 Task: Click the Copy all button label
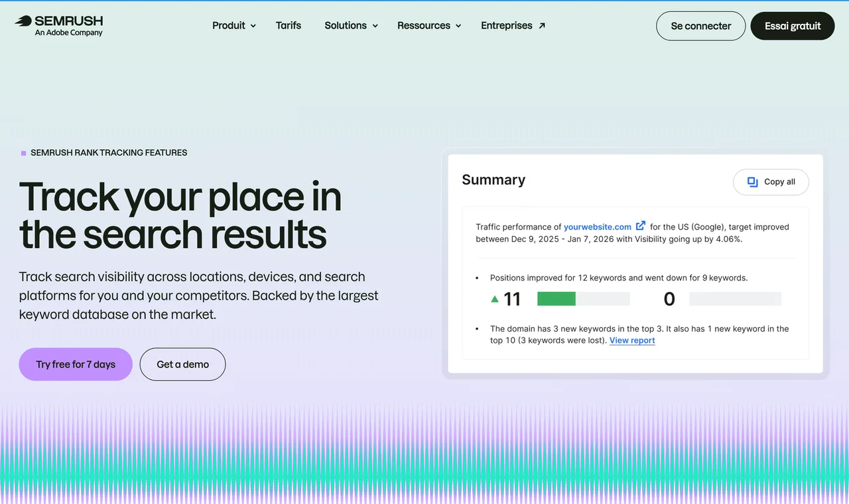pyautogui.click(x=779, y=182)
